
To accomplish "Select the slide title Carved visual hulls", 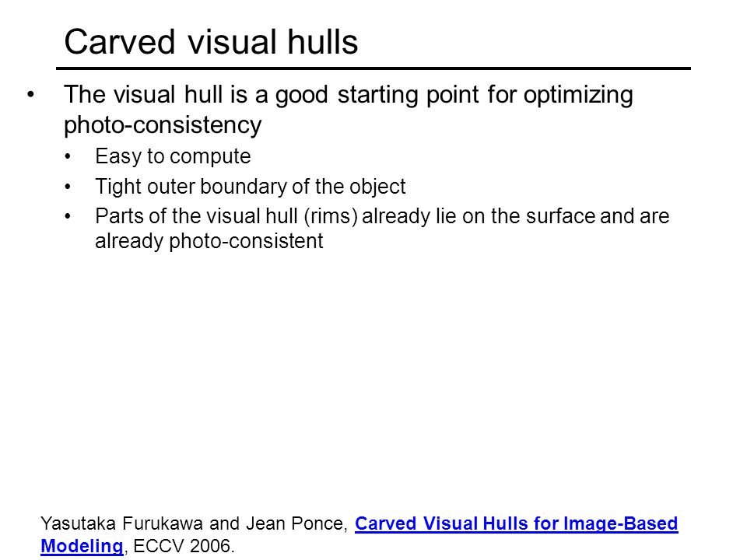I will click(211, 42).
